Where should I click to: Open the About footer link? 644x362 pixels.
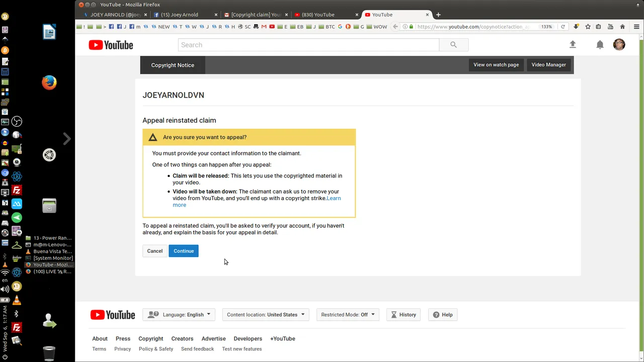[100, 339]
